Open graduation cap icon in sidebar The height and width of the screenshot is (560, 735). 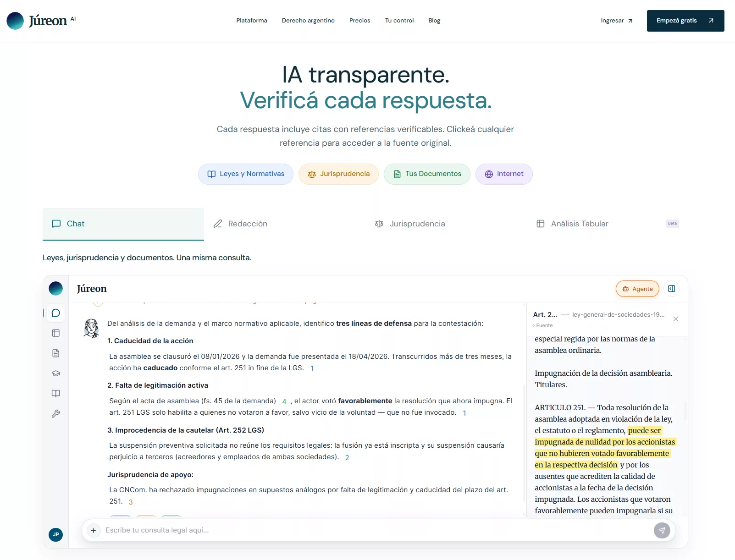56,373
